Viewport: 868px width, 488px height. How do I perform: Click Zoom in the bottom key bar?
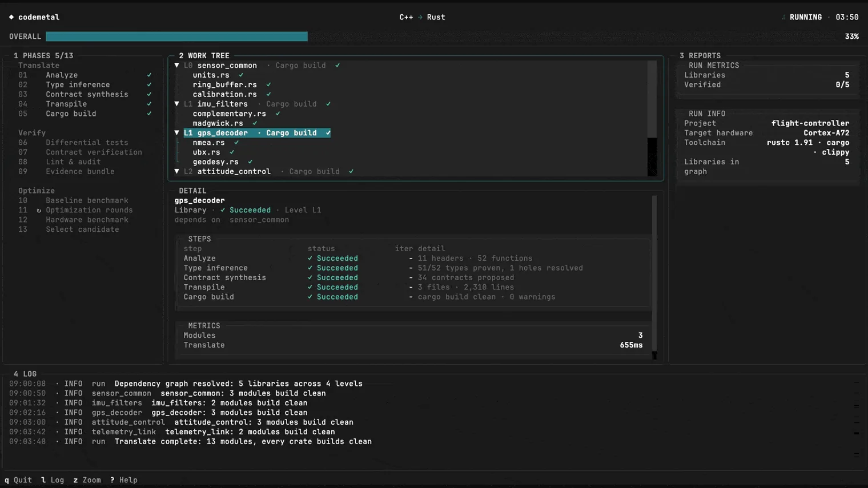(87, 481)
